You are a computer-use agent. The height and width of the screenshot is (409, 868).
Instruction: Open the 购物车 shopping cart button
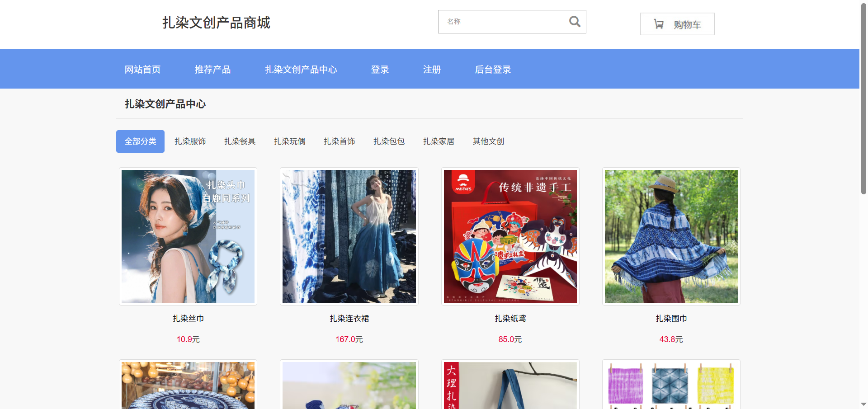(677, 24)
